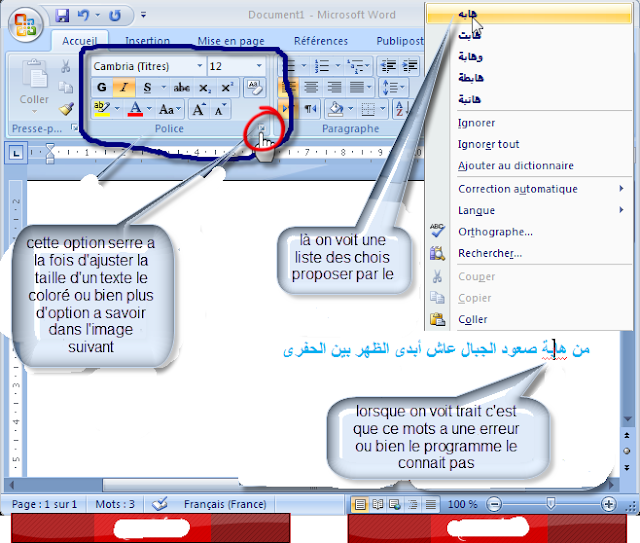
Task: Open line spacing options
Action: click(x=393, y=87)
